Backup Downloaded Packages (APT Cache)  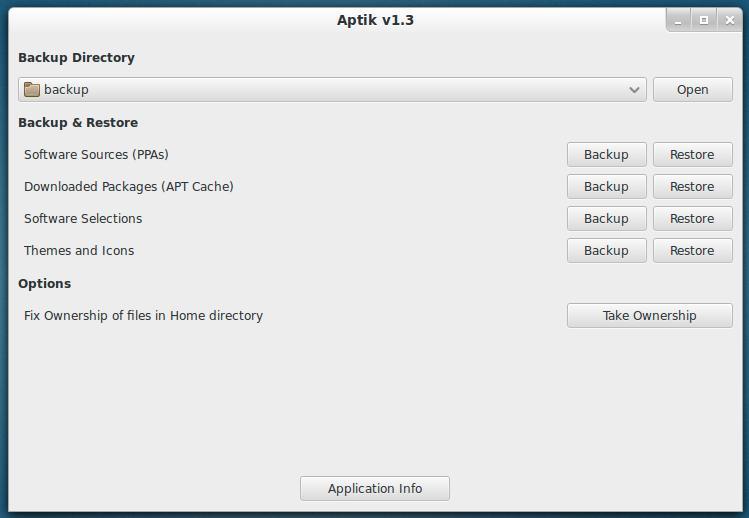606,187
